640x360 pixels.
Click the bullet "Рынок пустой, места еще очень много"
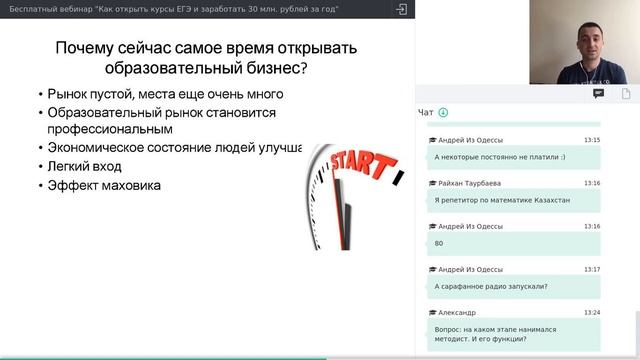pyautogui.click(x=165, y=94)
